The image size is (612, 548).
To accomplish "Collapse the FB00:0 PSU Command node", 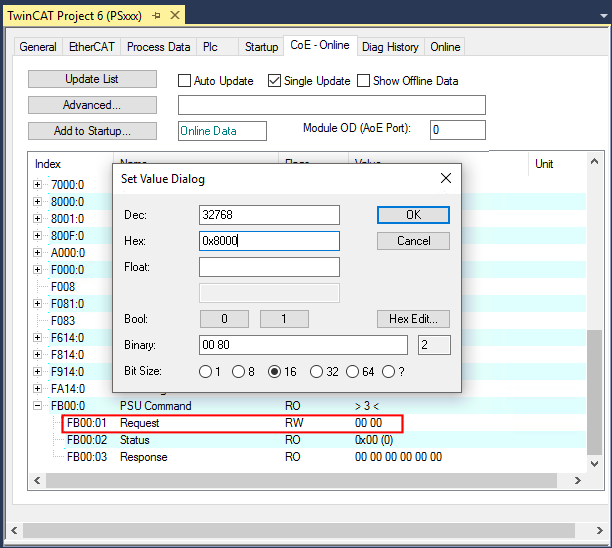I will tap(37, 406).
